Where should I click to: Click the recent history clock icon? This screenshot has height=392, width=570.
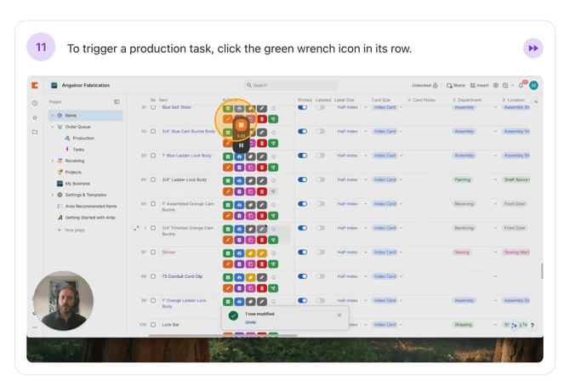(35, 103)
